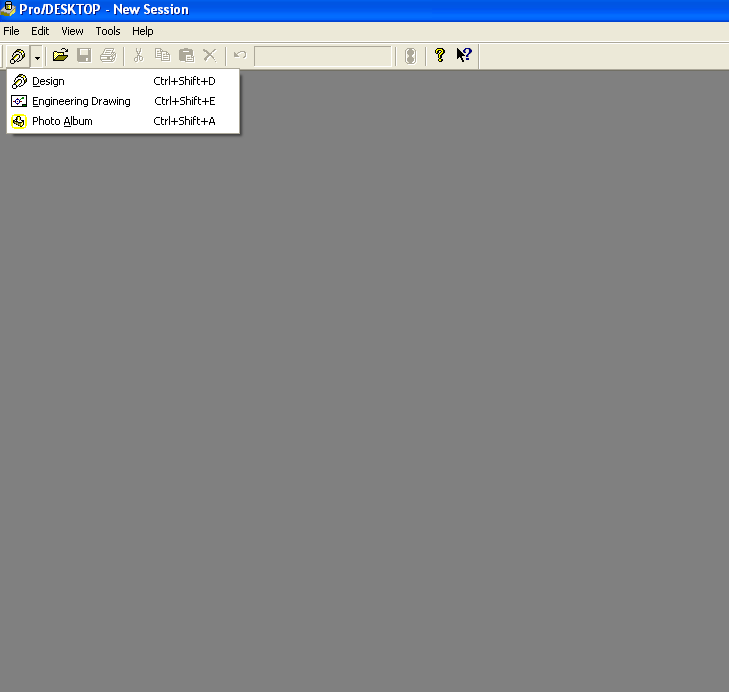Open the new document type dropdown arrow
This screenshot has width=729, height=692.
(37, 57)
